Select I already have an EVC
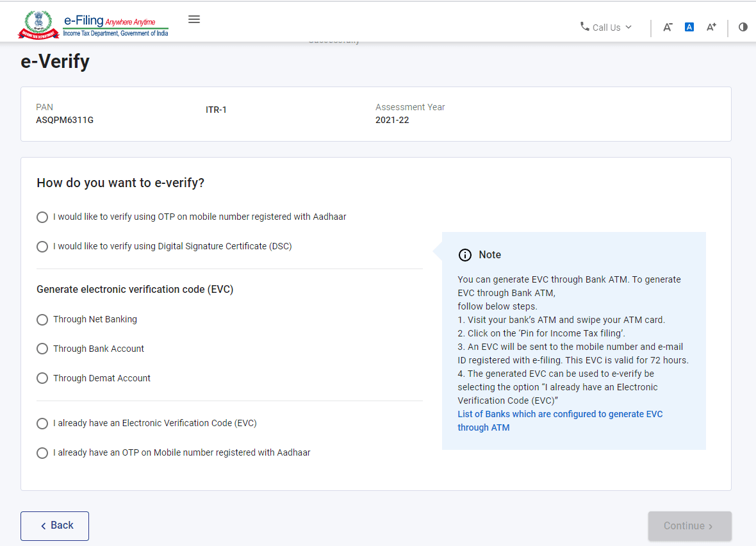 (x=42, y=424)
